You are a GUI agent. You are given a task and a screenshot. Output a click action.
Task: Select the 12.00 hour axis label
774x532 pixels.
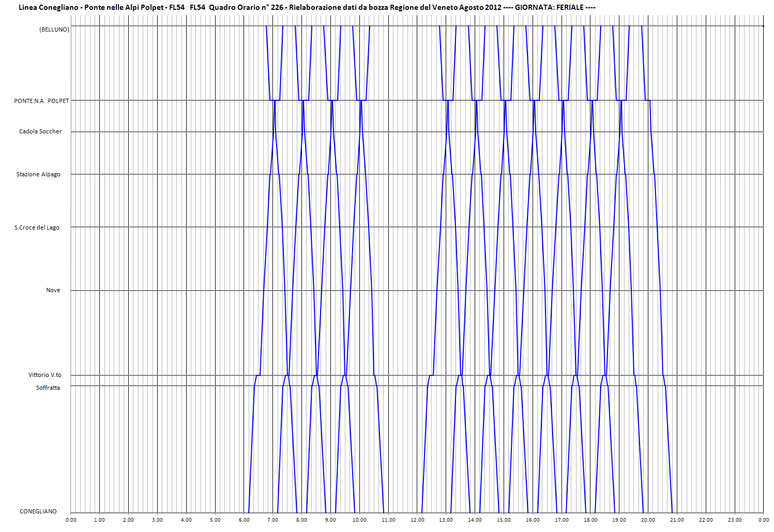click(417, 520)
